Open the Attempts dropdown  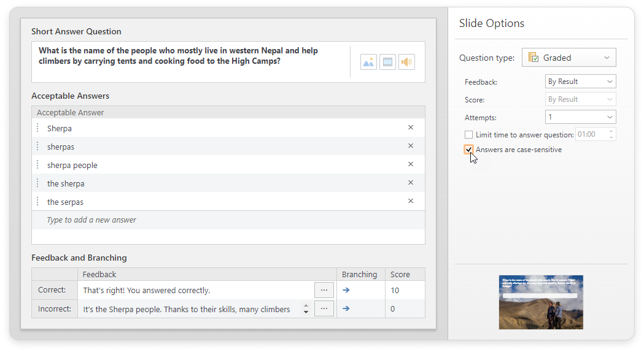[x=580, y=117]
